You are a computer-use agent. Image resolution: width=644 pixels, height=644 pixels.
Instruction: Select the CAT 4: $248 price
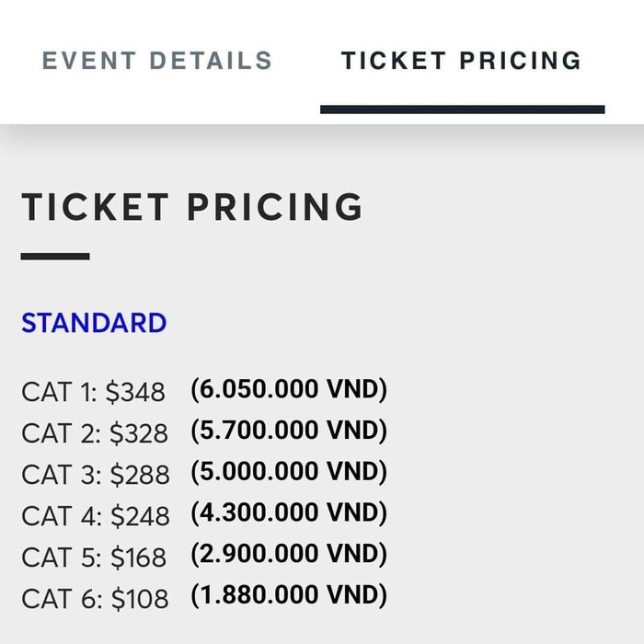(x=96, y=516)
